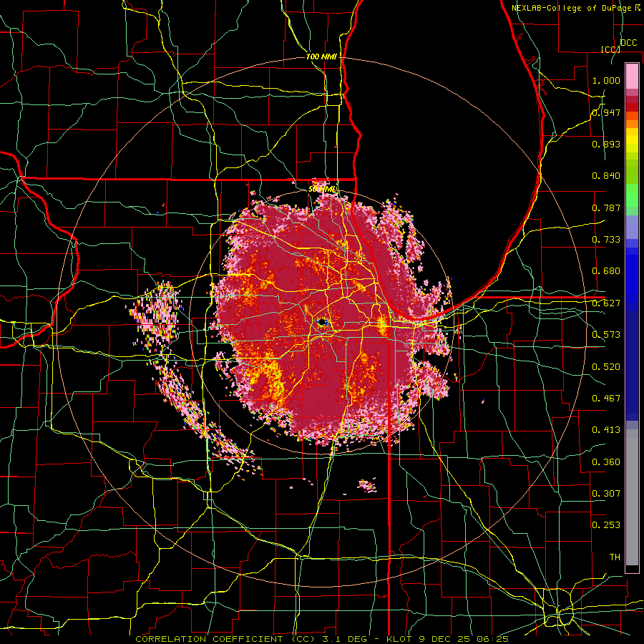Click the TH label near the scale bottom
This screenshot has height=644, width=644.
(615, 557)
